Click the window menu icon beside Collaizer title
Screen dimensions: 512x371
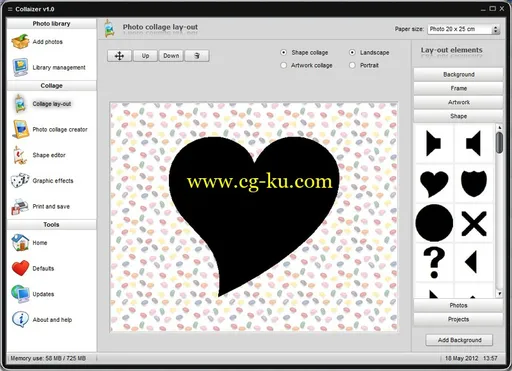10,9
